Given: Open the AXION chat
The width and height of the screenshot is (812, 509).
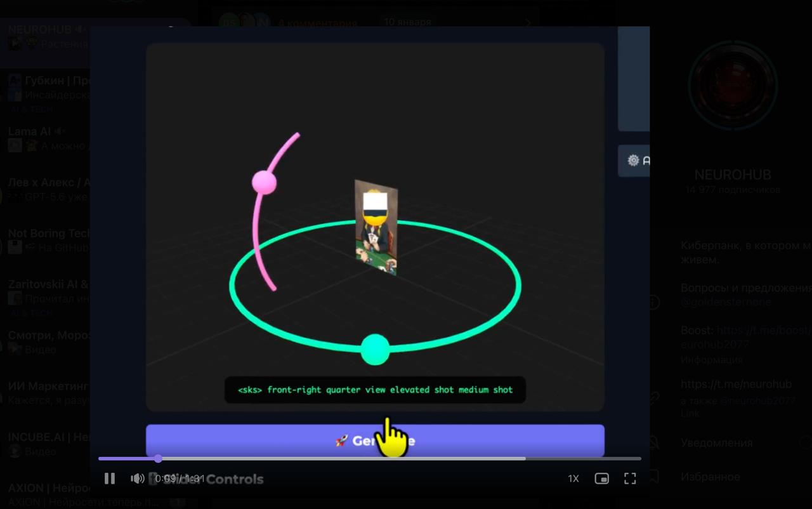Looking at the screenshot, I should 46,495.
